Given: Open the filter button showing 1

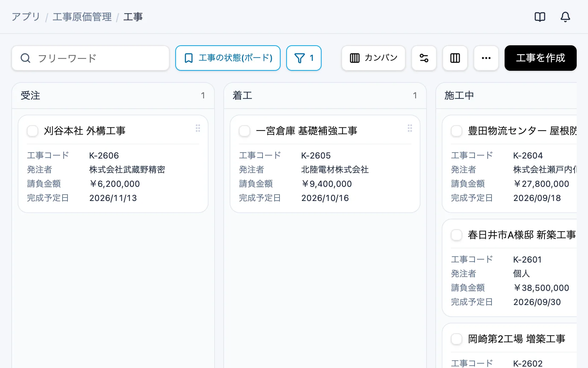Looking at the screenshot, I should pyautogui.click(x=304, y=58).
